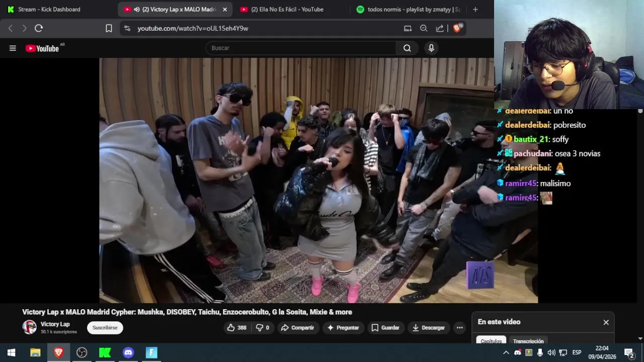Click the page scrollbar down arrow
This screenshot has height=362, width=644.
(x=640, y=339)
